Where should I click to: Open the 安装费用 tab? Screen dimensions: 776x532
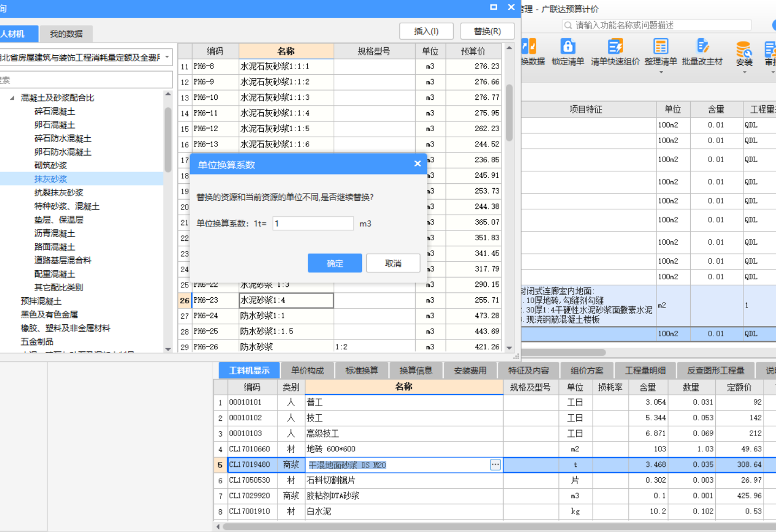pyautogui.click(x=470, y=370)
